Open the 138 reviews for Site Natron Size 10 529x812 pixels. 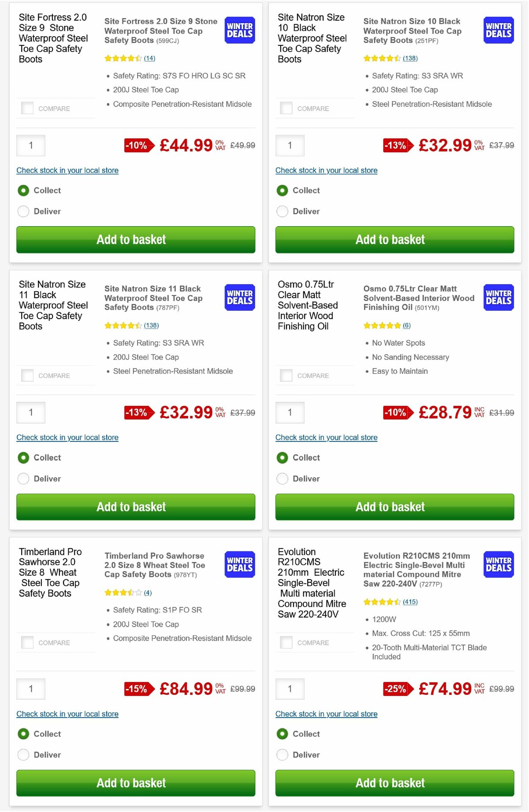pos(410,58)
